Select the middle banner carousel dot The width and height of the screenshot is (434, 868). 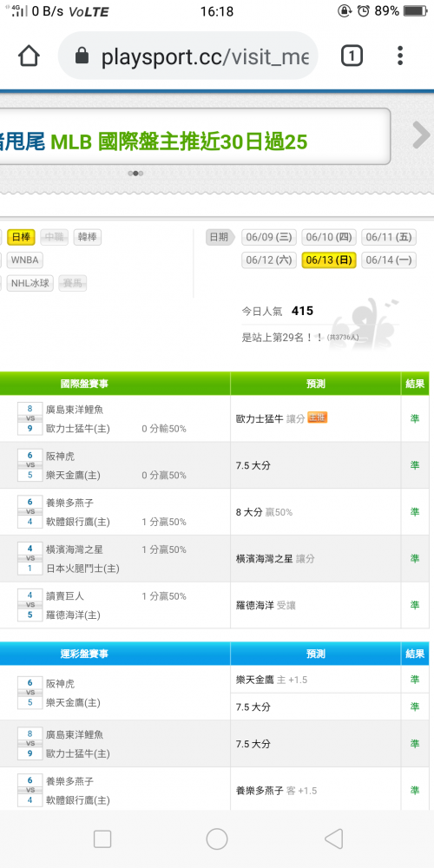pos(135,174)
